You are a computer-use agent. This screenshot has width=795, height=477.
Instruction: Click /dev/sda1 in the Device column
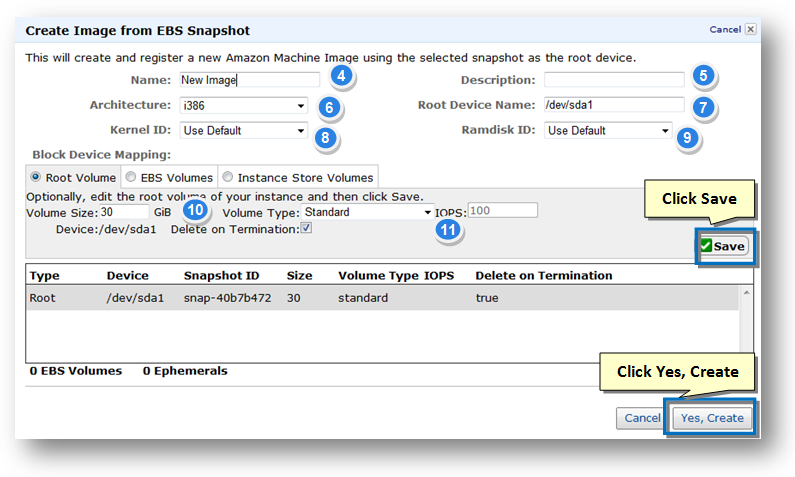point(135,298)
